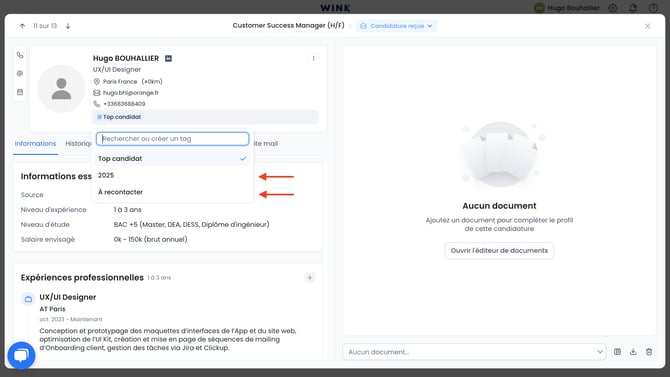
Task: Click the UX/UI Designer experience briefcase icon
Action: (28, 299)
